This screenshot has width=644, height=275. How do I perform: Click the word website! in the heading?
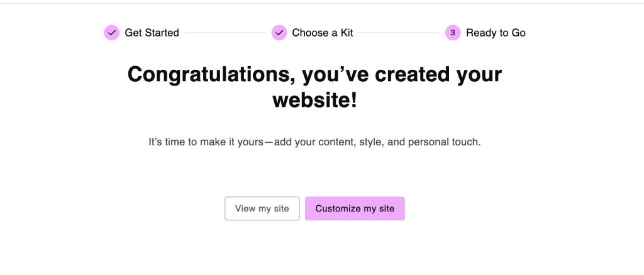[315, 101]
